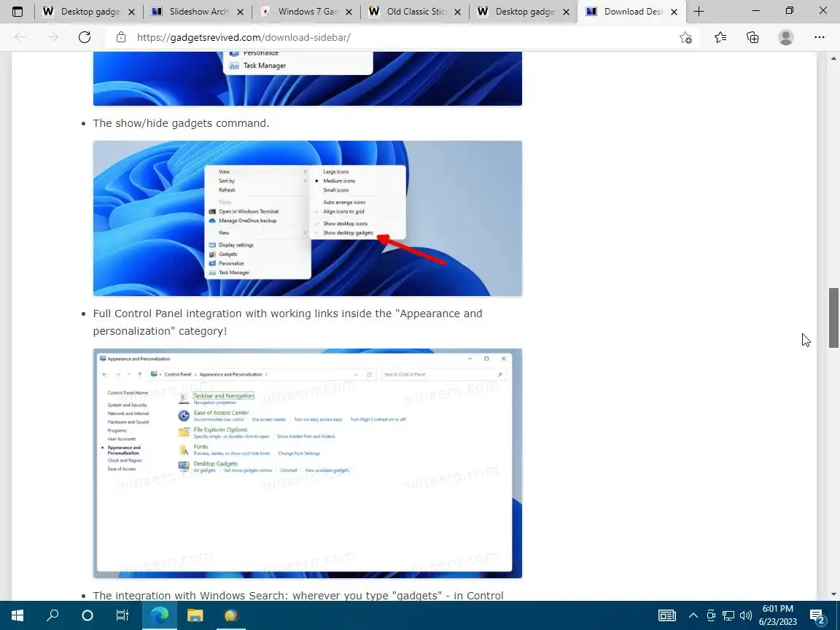Click "The show/hide gadgets command." text
The height and width of the screenshot is (630, 840).
[x=181, y=123]
